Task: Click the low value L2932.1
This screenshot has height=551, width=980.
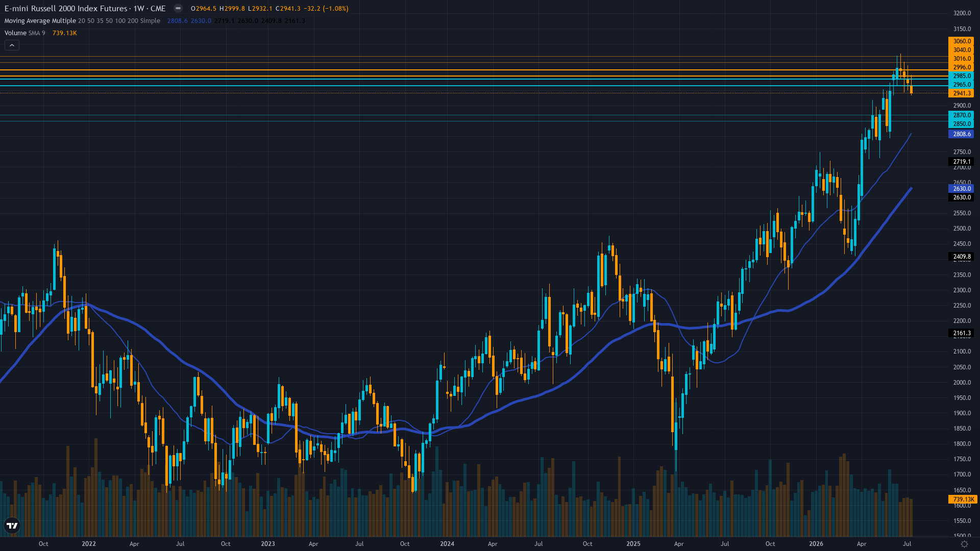Action: (x=260, y=9)
